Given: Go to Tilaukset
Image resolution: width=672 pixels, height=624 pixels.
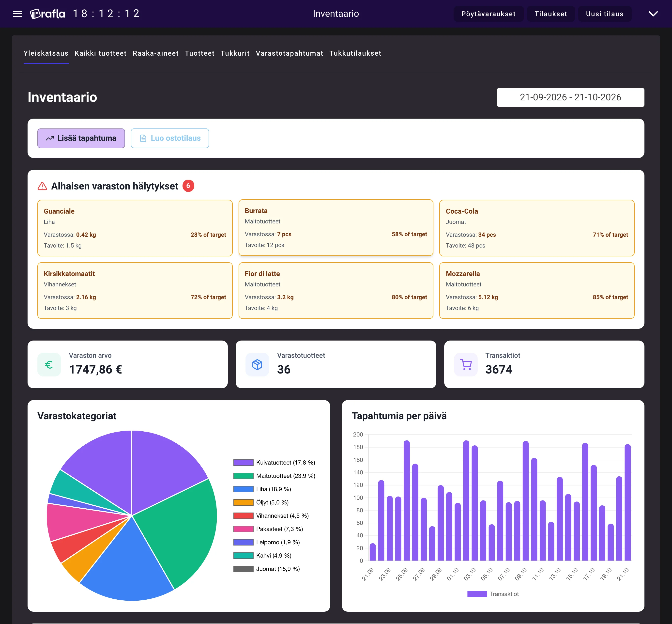Looking at the screenshot, I should coord(550,14).
